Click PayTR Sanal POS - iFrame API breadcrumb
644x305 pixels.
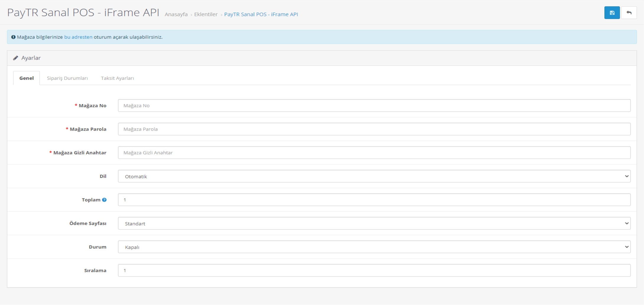coord(261,14)
